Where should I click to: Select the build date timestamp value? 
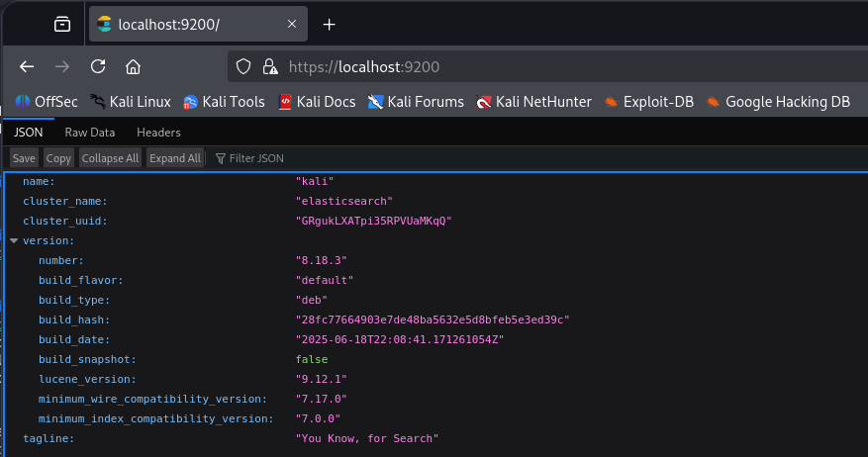pos(400,339)
